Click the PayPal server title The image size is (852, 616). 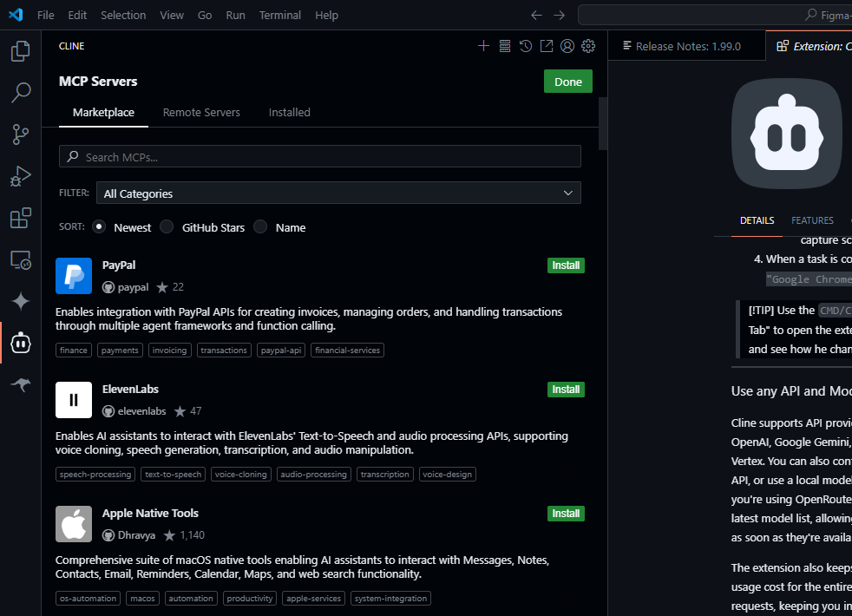click(x=119, y=265)
